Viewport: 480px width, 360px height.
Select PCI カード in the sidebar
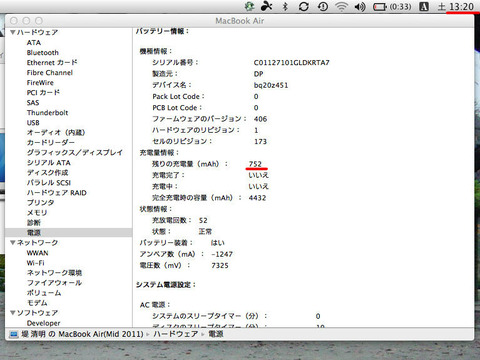(x=43, y=93)
